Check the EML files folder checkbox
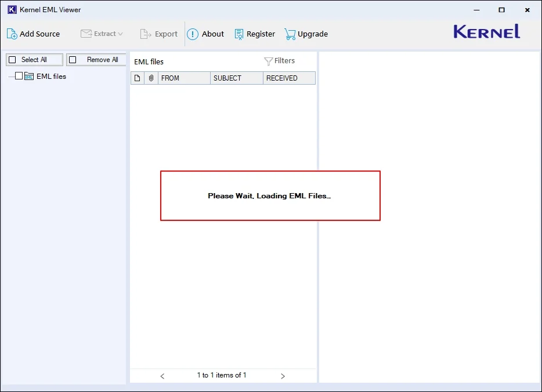The image size is (542, 392). click(19, 76)
